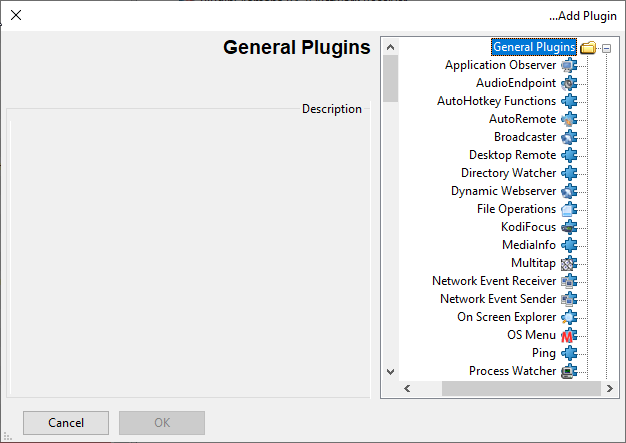The height and width of the screenshot is (443, 626).
Task: Choose AutoHotkey Functions from the tree
Action: 497,101
